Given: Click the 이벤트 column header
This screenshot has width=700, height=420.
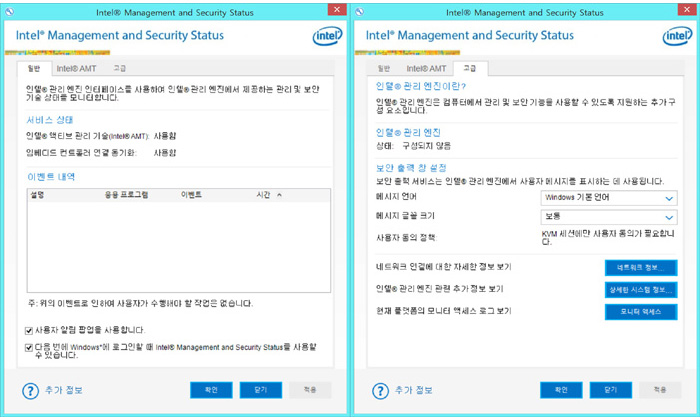Looking at the screenshot, I should coord(191,195).
